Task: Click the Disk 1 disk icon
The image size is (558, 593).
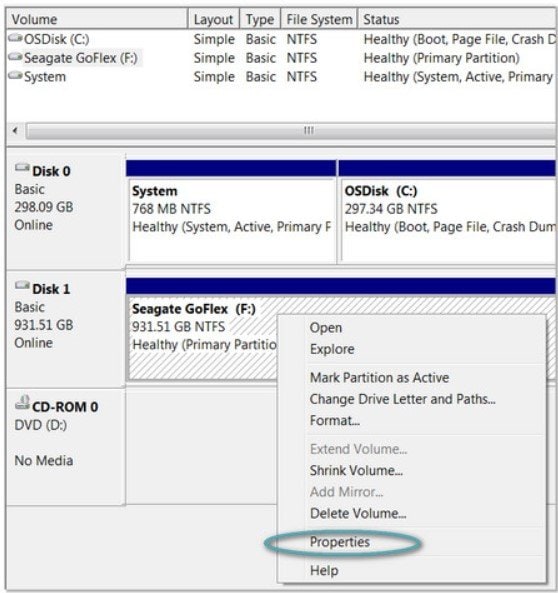Action: [22, 286]
